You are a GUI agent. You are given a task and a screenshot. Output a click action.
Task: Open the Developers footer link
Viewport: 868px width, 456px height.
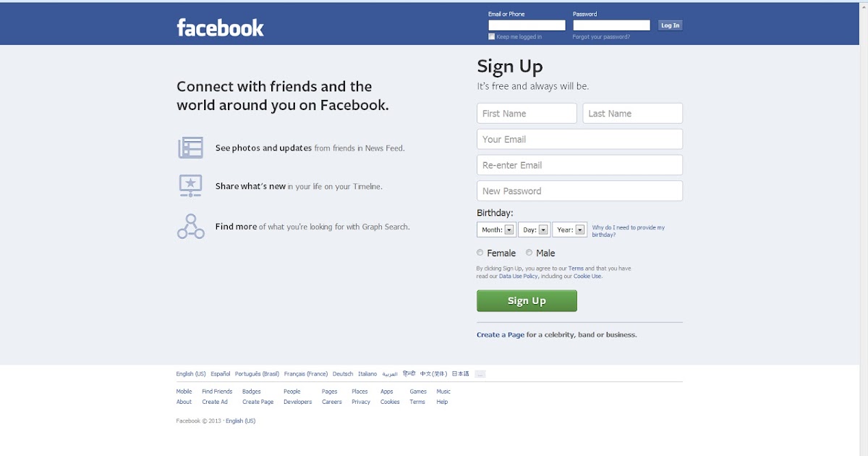297,402
